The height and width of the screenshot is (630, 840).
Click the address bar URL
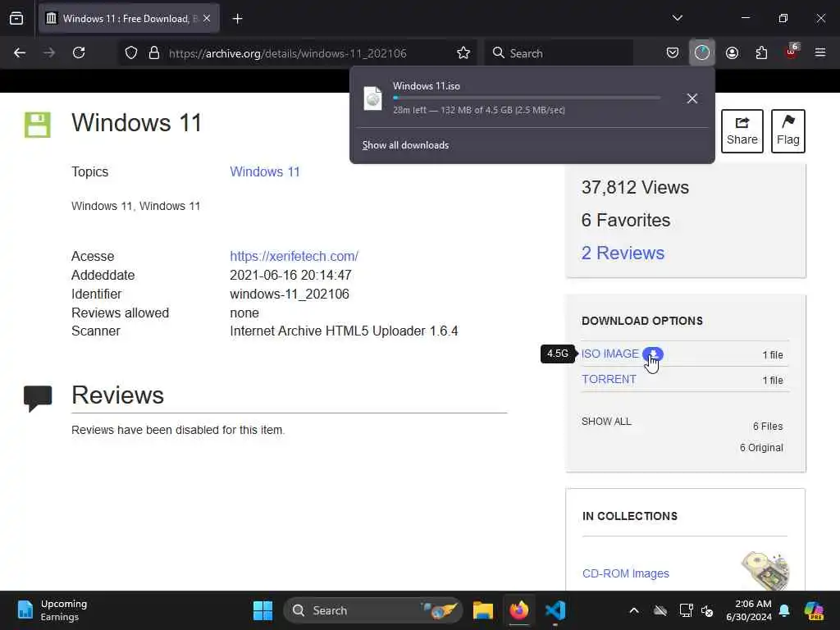(288, 53)
